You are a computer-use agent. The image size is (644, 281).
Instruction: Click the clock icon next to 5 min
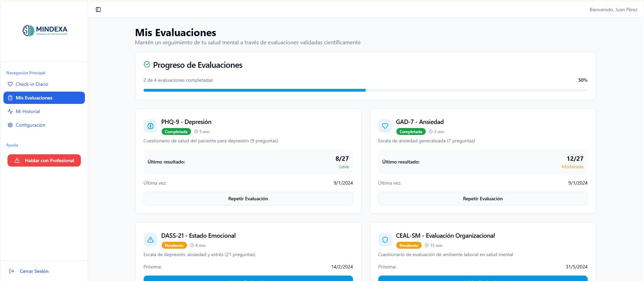[x=196, y=131]
